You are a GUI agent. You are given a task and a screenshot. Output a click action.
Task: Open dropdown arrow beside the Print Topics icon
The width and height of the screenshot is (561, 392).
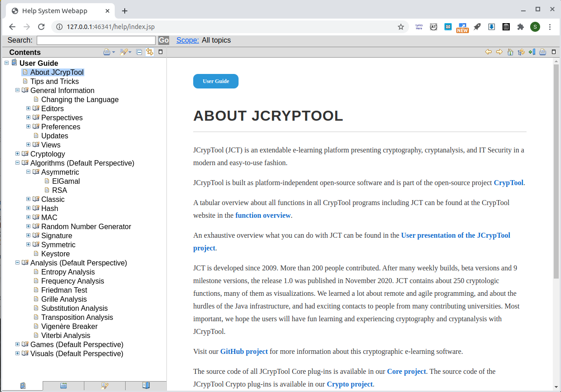(113, 53)
